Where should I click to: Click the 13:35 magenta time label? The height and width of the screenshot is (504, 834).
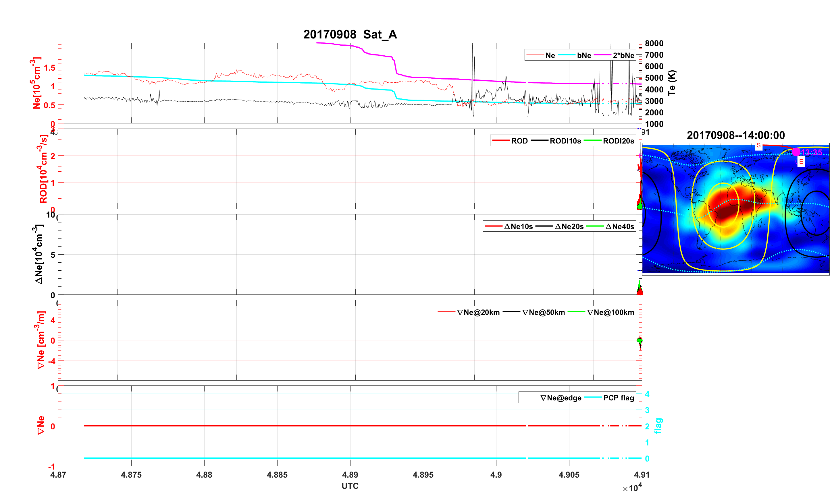click(811, 152)
